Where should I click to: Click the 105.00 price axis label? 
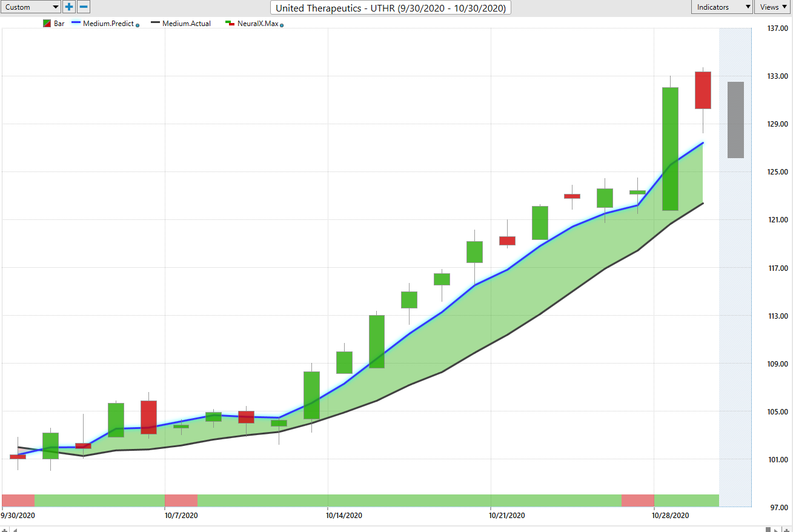pos(777,412)
